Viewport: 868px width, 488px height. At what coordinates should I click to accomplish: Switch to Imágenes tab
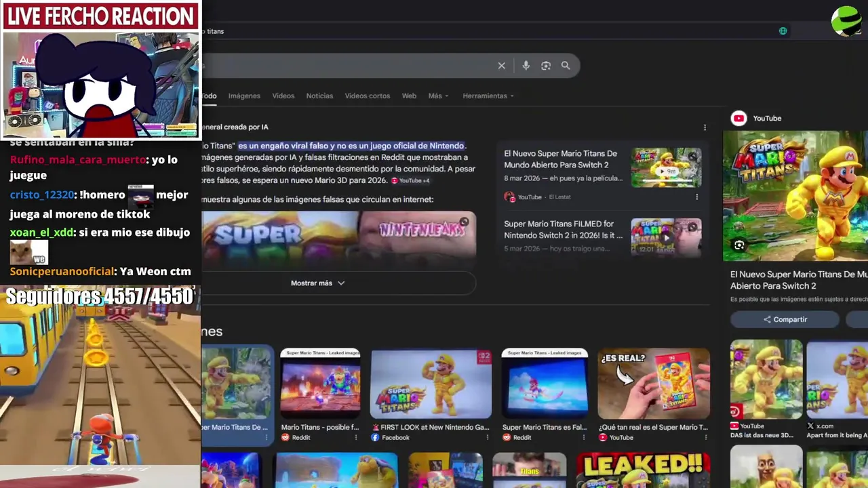244,96
